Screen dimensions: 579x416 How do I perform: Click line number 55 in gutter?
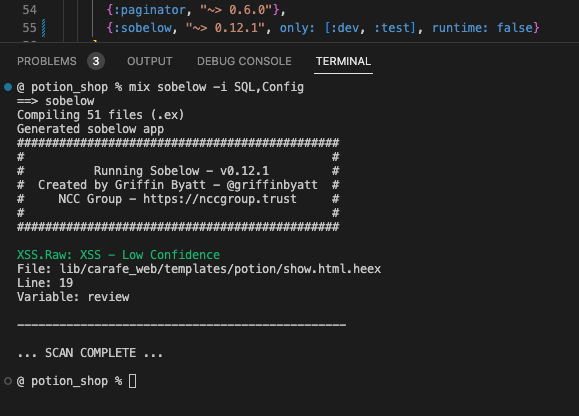point(30,28)
